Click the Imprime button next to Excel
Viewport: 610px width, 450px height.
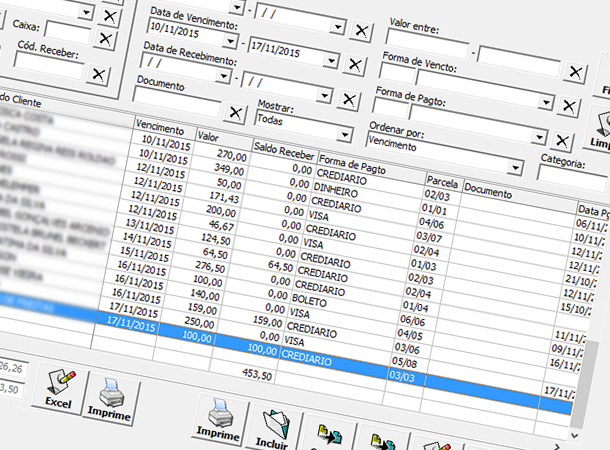(x=111, y=400)
